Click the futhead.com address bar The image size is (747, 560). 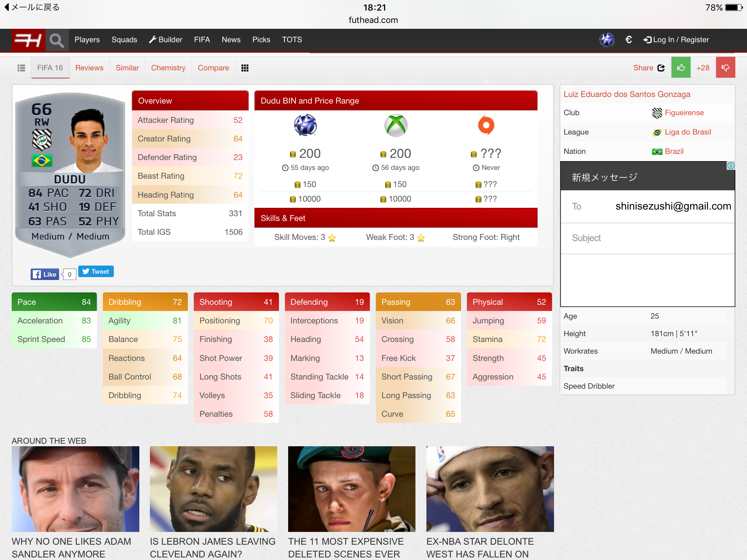tap(373, 20)
